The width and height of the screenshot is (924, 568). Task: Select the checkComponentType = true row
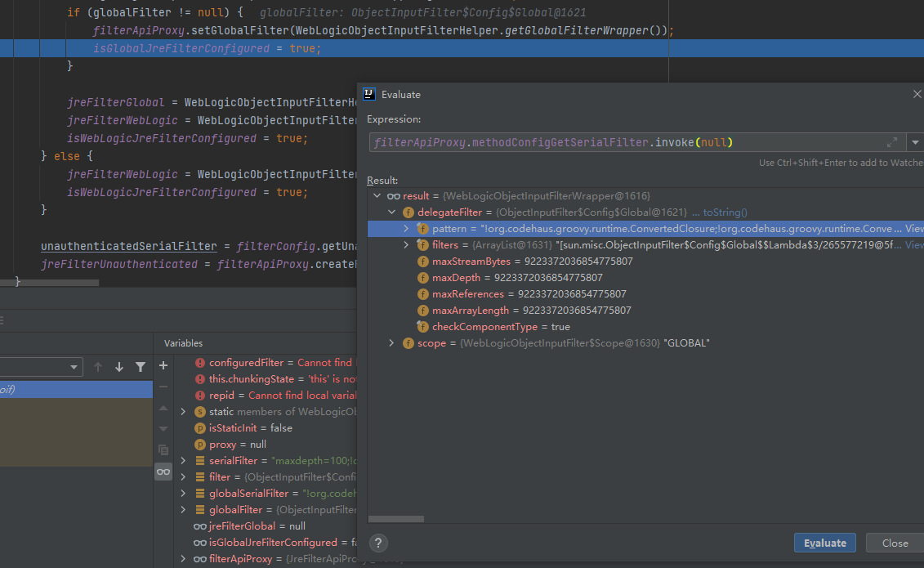(645, 326)
